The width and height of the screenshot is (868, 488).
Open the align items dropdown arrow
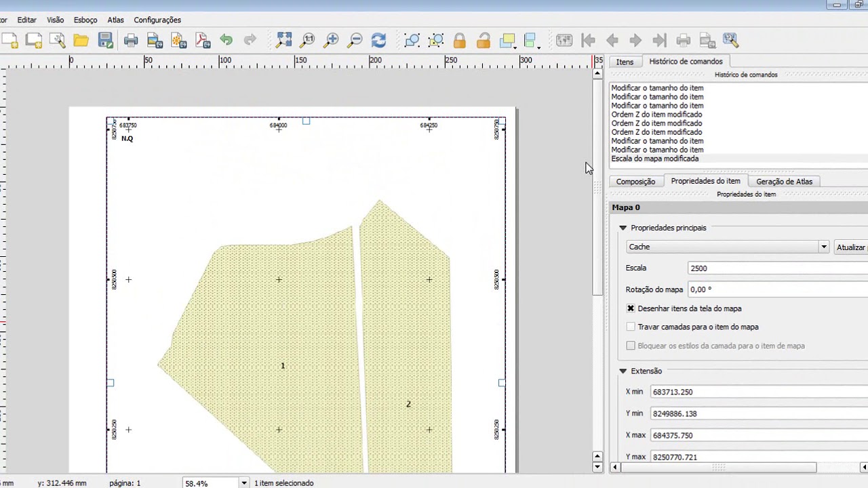click(539, 46)
